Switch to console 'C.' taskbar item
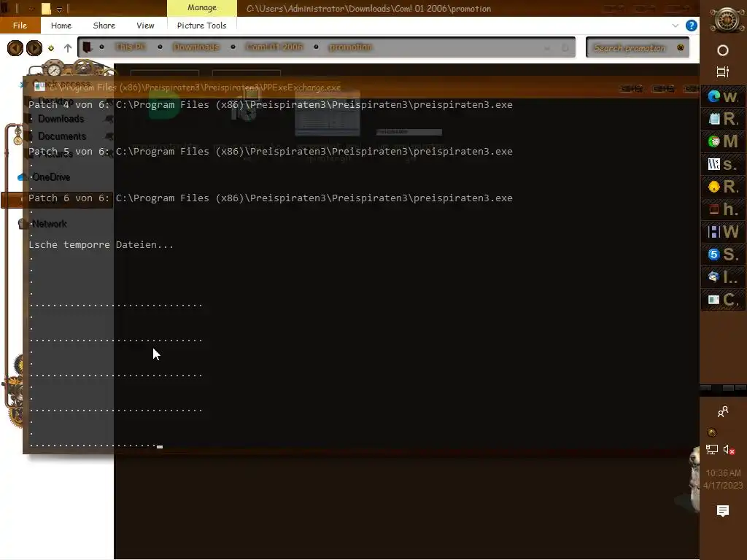 [x=723, y=300]
